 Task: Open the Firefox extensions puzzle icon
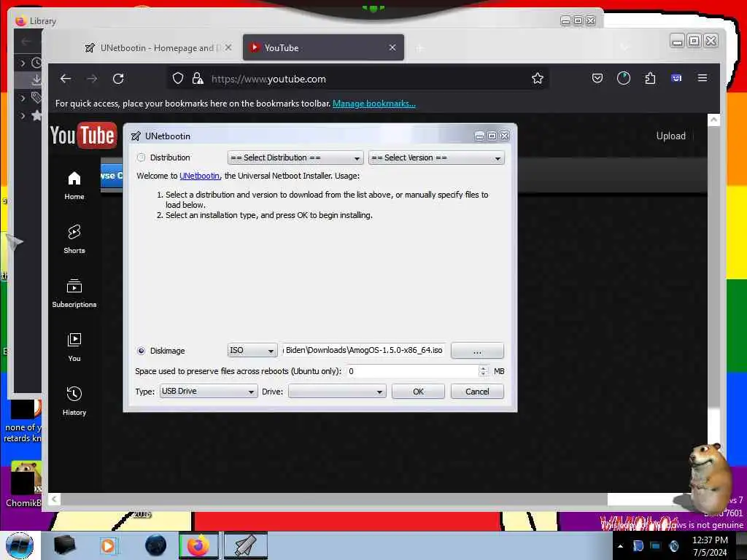click(x=650, y=78)
